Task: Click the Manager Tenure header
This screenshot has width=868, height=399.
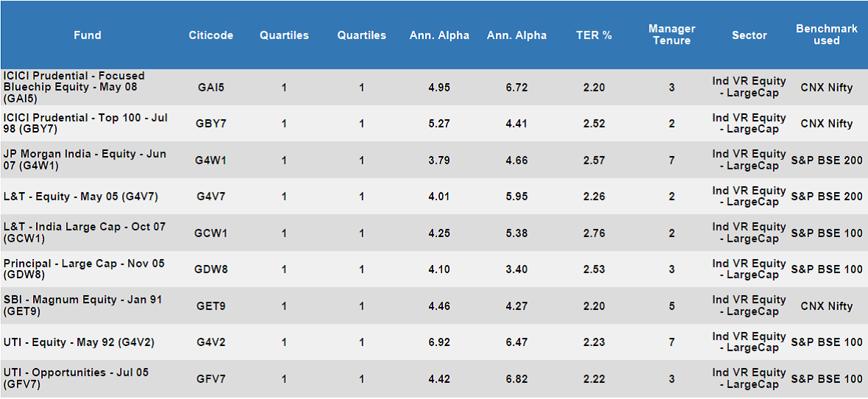Action: [672, 35]
